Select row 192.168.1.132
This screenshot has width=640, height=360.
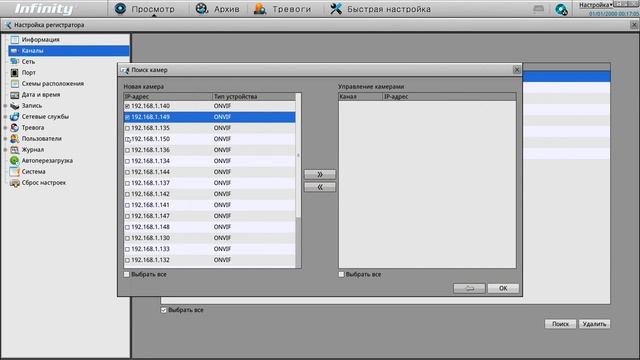tap(210, 260)
